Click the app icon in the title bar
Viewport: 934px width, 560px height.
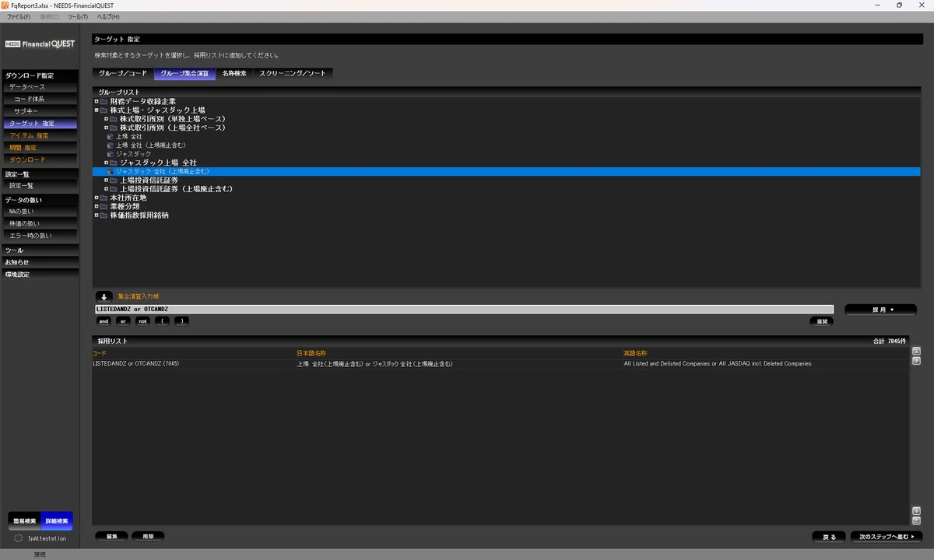click(5, 5)
